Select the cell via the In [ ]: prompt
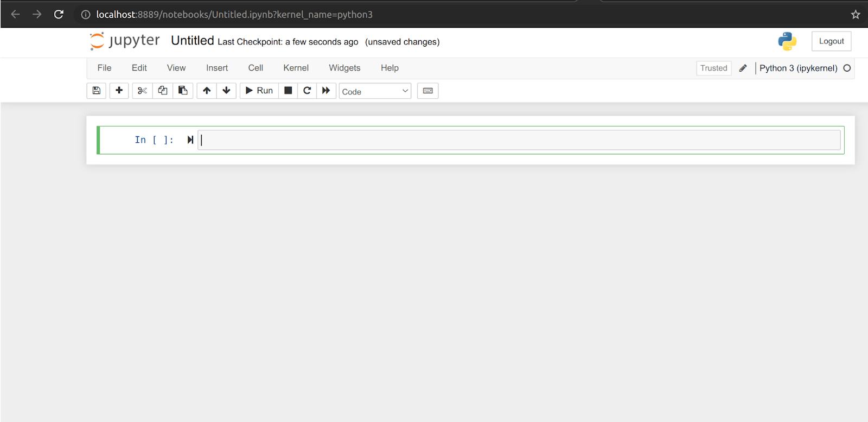This screenshot has height=422, width=868. click(x=154, y=140)
